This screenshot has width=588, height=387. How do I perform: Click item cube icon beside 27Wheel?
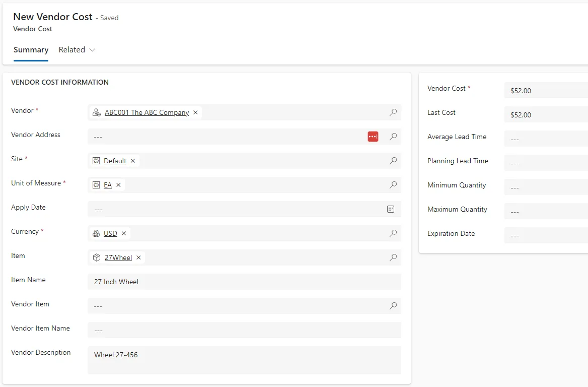point(97,257)
